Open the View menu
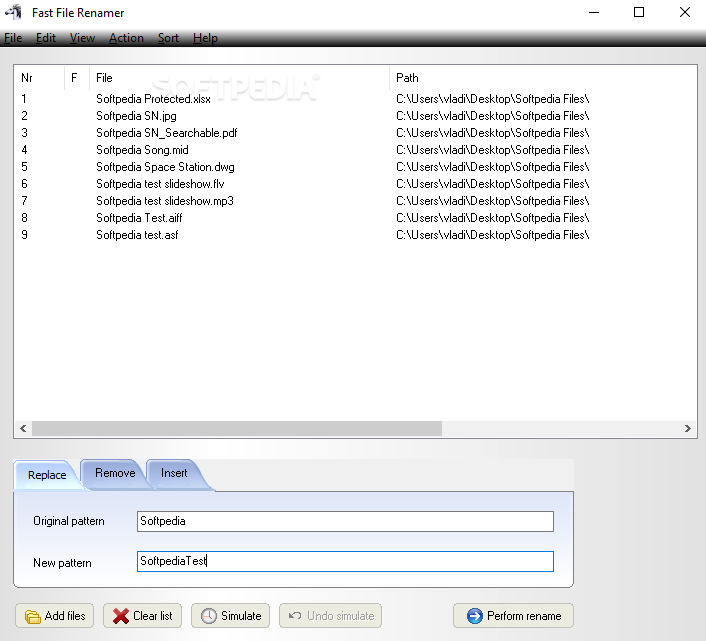706x641 pixels. click(x=82, y=38)
